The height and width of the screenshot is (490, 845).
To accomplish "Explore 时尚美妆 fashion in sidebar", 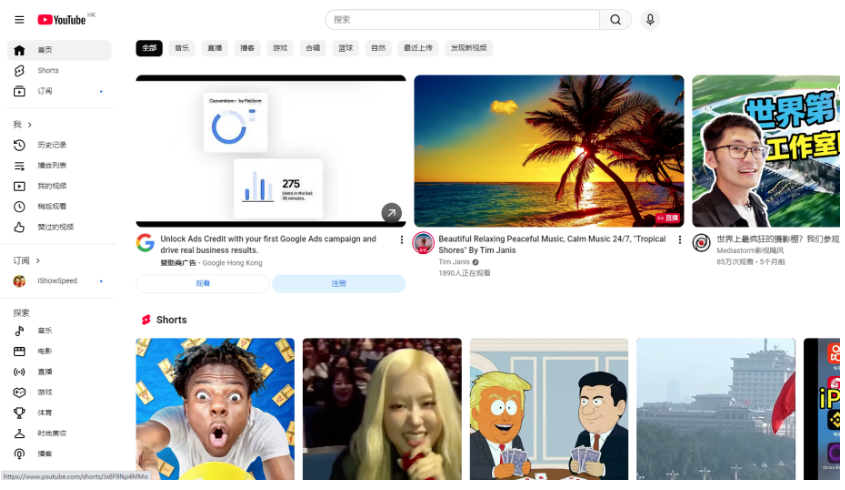I will point(59,433).
